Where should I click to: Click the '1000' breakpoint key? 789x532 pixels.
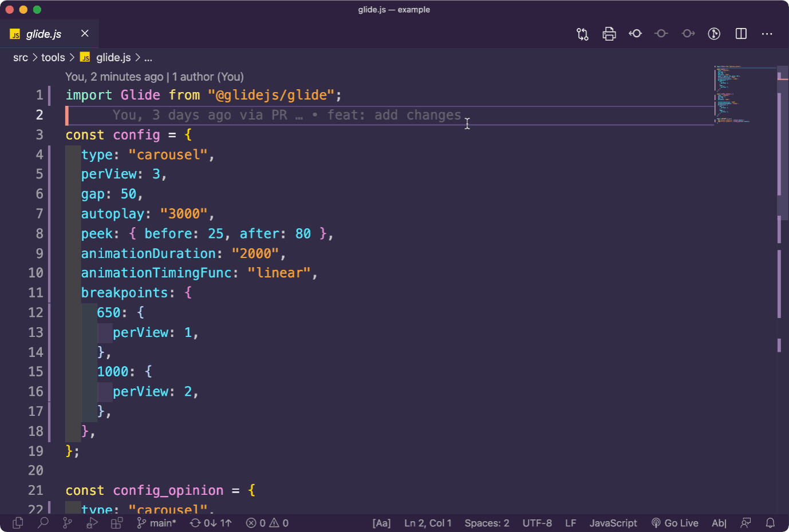click(113, 371)
